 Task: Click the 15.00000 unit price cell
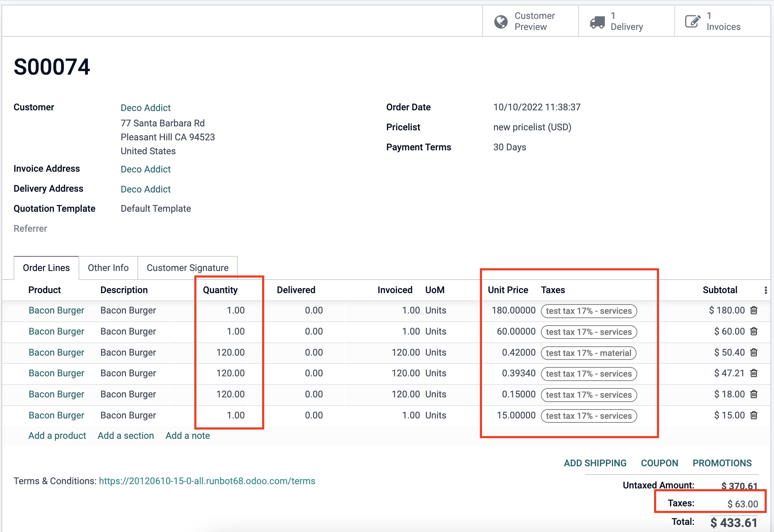(x=516, y=415)
